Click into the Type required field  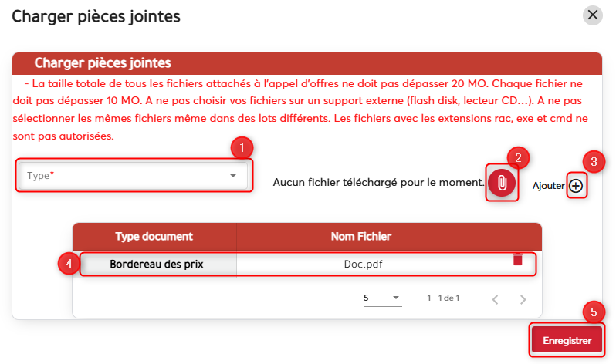(124, 176)
